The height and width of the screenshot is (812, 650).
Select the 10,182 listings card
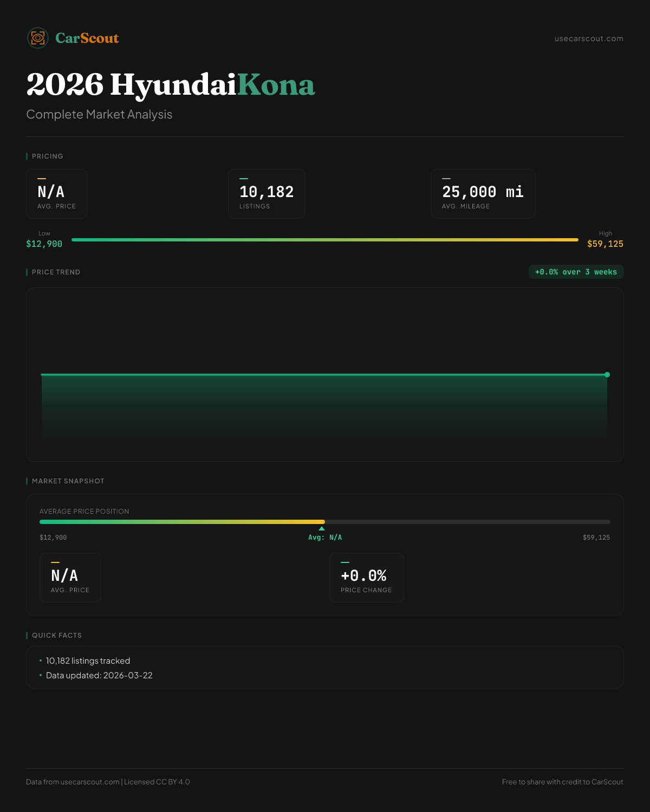(x=266, y=194)
